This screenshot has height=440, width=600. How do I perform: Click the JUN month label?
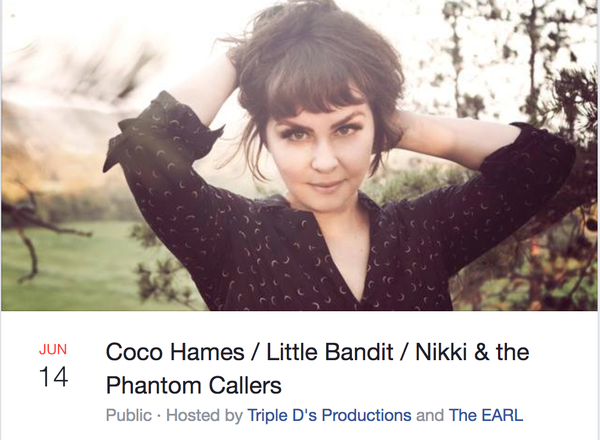coord(53,349)
